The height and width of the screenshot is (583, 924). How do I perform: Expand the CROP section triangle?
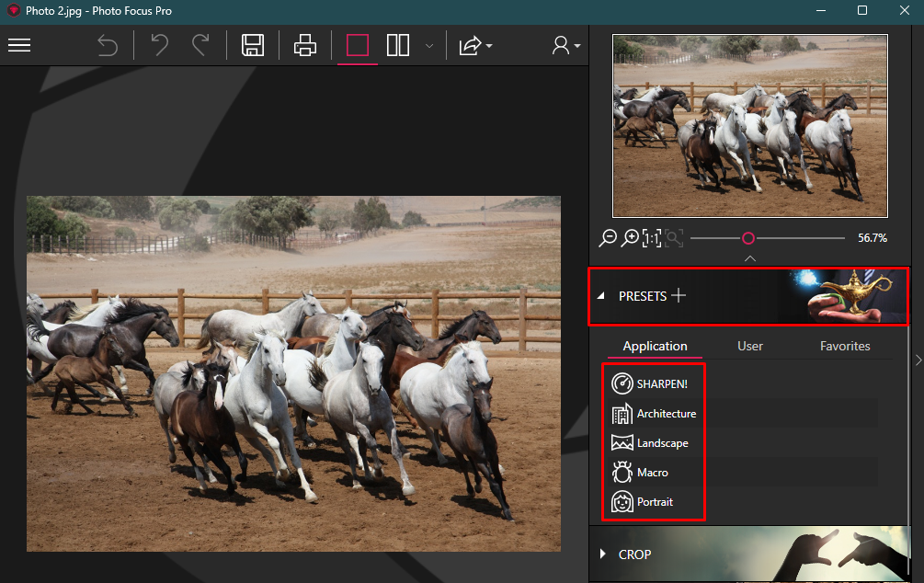click(602, 554)
